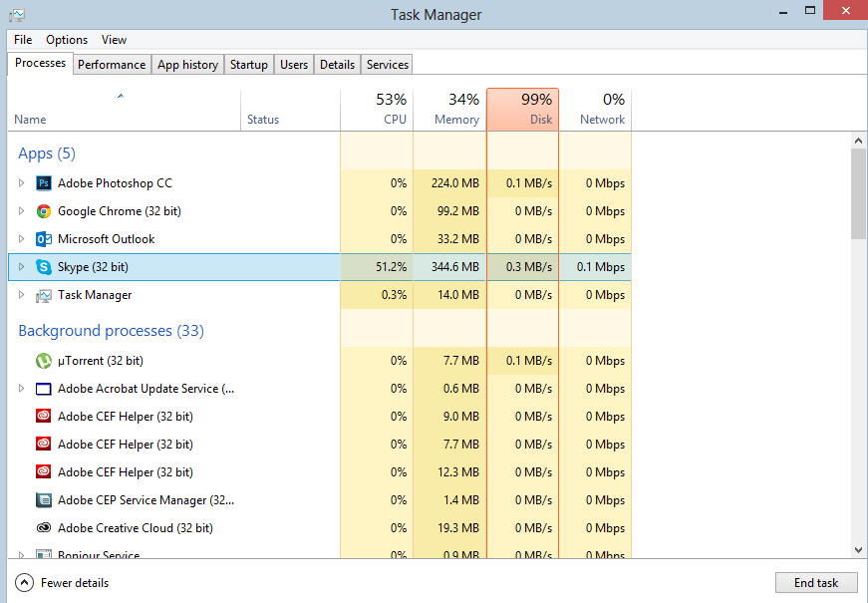Image resolution: width=868 pixels, height=603 pixels.
Task: Switch to the Details tab
Action: 337,65
